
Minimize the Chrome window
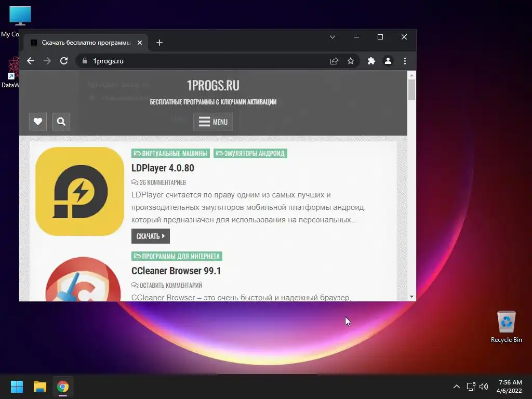356,37
